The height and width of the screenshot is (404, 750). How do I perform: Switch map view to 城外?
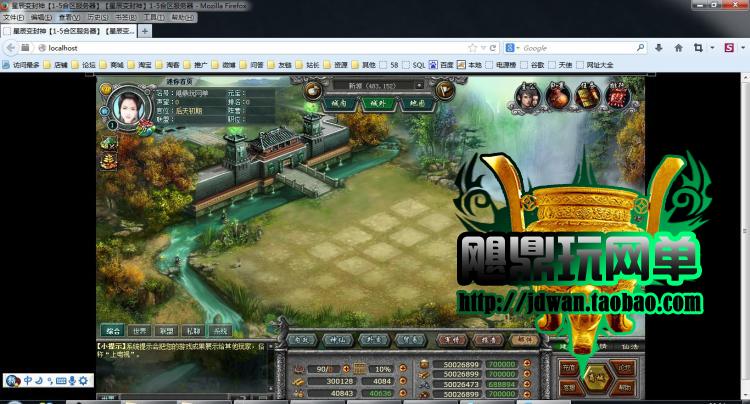pos(378,103)
